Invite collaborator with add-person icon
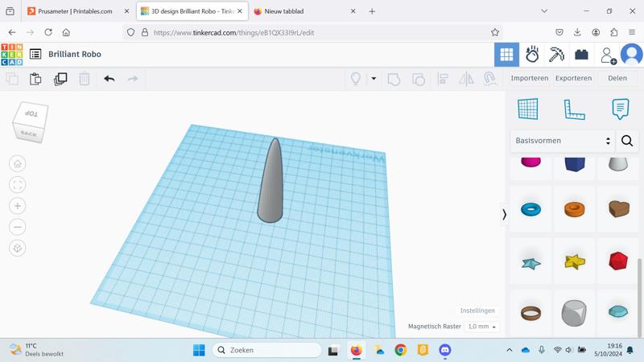 pyautogui.click(x=608, y=55)
